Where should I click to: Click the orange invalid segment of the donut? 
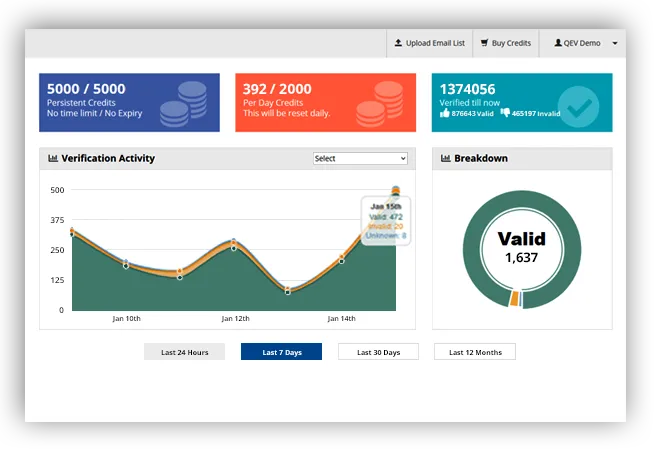514,298
